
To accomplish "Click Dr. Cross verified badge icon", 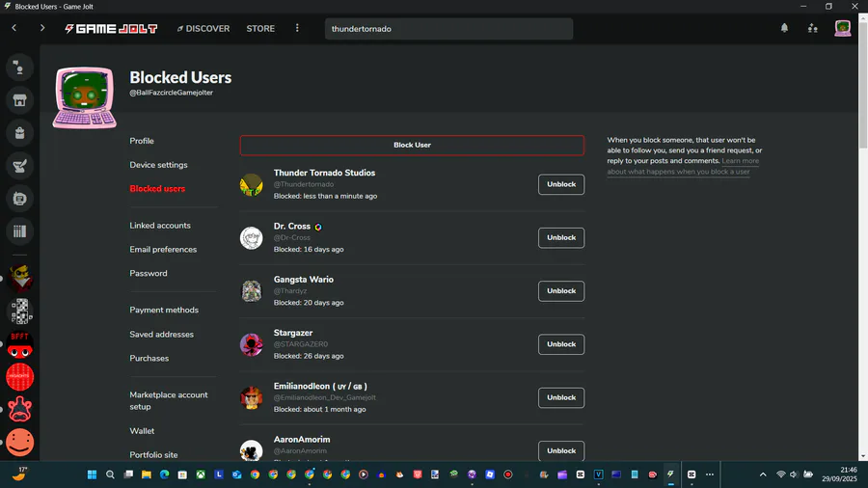I will (x=318, y=227).
